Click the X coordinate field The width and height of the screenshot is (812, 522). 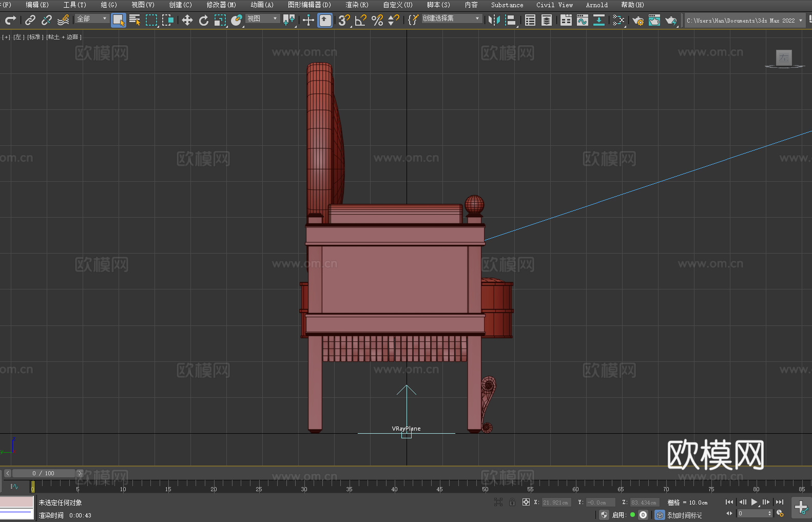coord(556,502)
